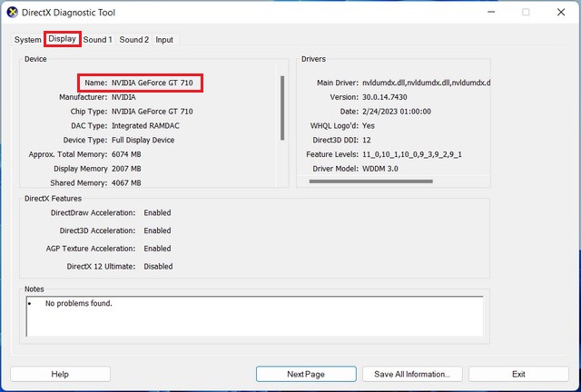Click Display Memory value 2007 MB

[126, 169]
